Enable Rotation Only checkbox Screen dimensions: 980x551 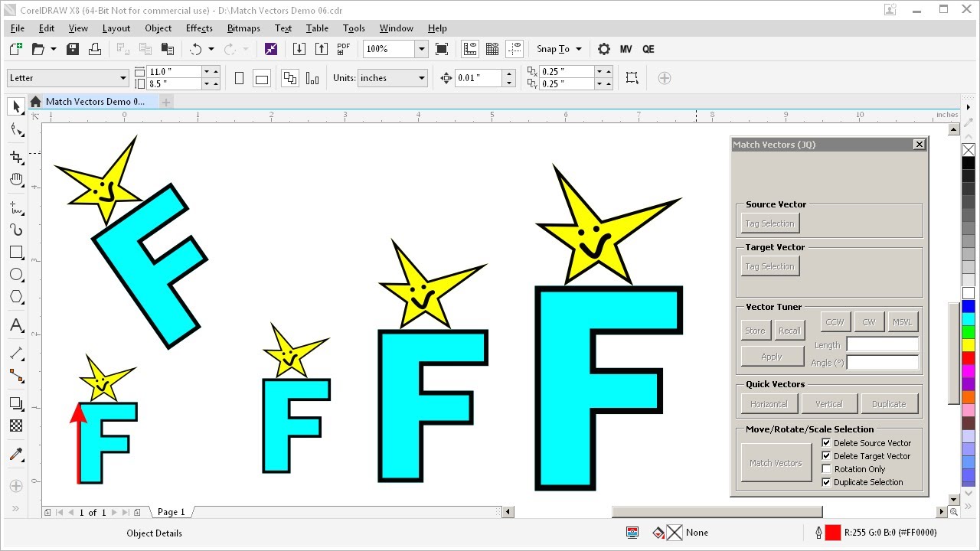[x=826, y=468]
